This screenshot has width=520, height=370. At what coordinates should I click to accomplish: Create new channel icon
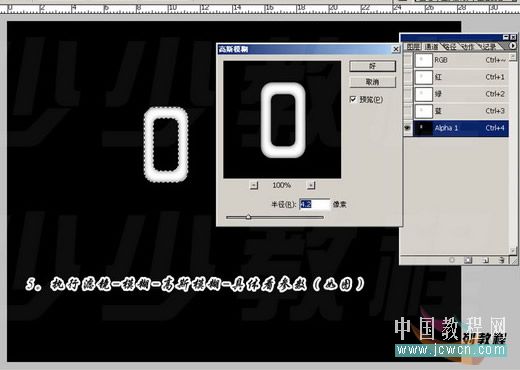click(485, 260)
